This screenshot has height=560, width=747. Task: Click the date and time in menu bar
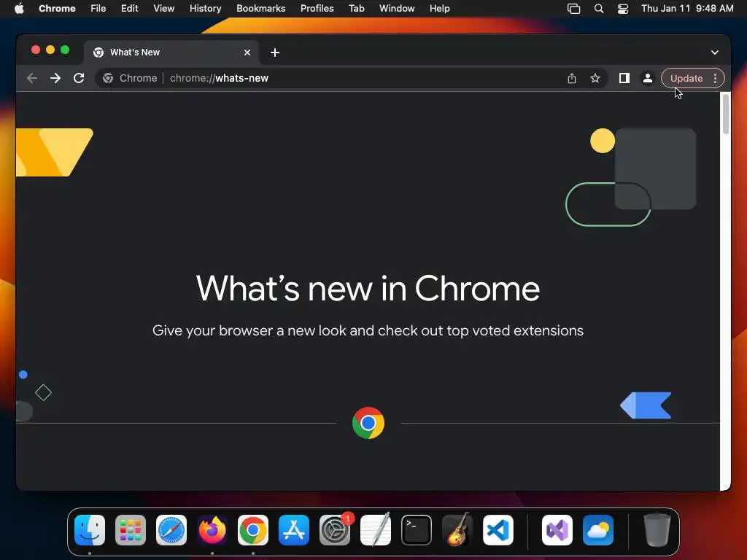687,9
